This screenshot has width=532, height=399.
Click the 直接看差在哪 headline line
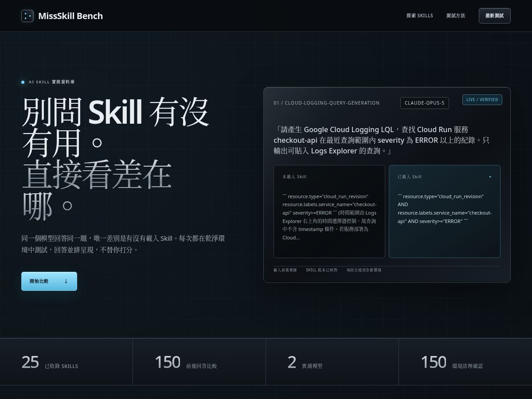[97, 191]
